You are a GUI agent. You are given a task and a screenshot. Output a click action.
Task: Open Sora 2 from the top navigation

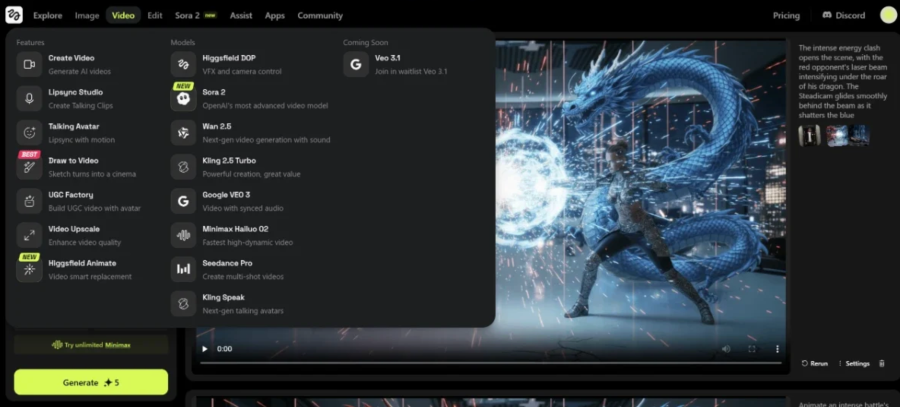pos(196,15)
